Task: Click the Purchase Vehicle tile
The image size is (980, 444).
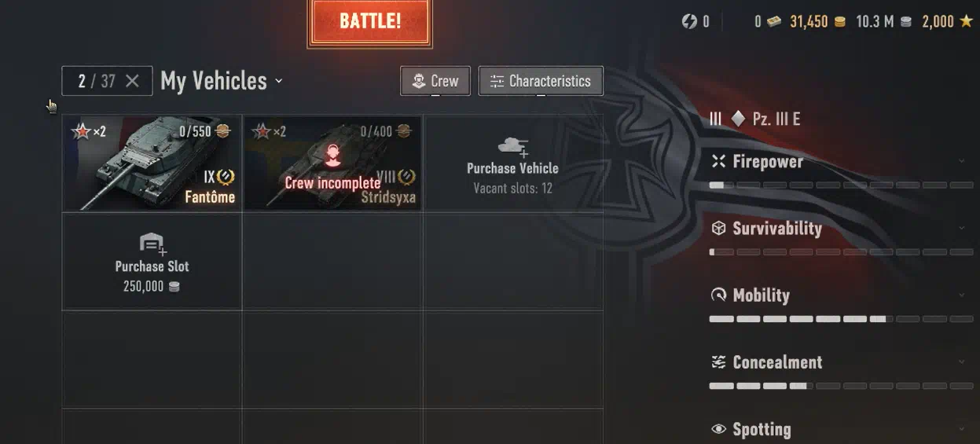Action: click(513, 163)
